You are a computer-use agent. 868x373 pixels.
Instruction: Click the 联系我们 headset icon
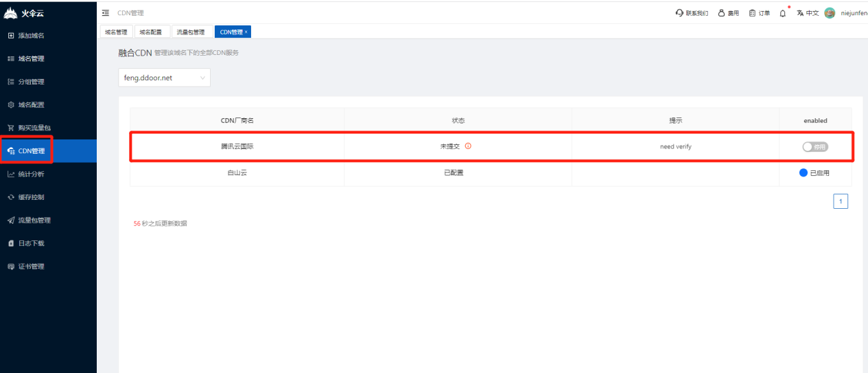click(x=679, y=13)
